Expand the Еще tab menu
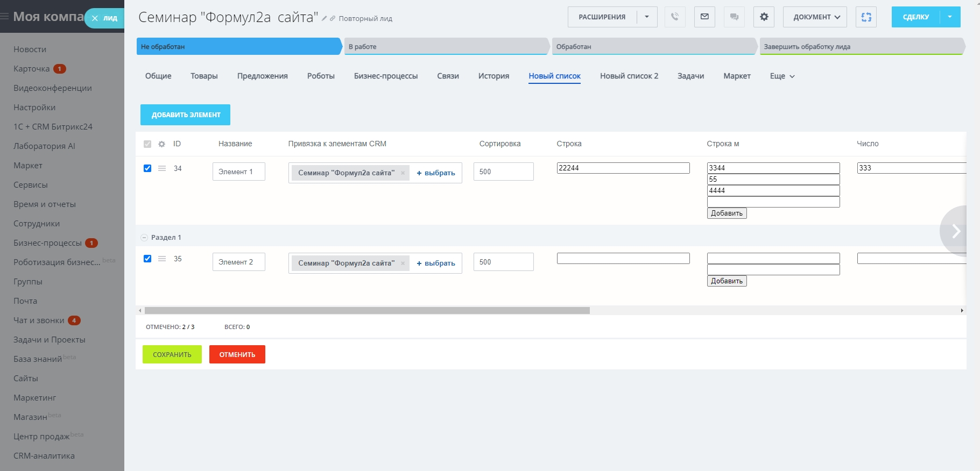The image size is (980, 471). [x=782, y=76]
